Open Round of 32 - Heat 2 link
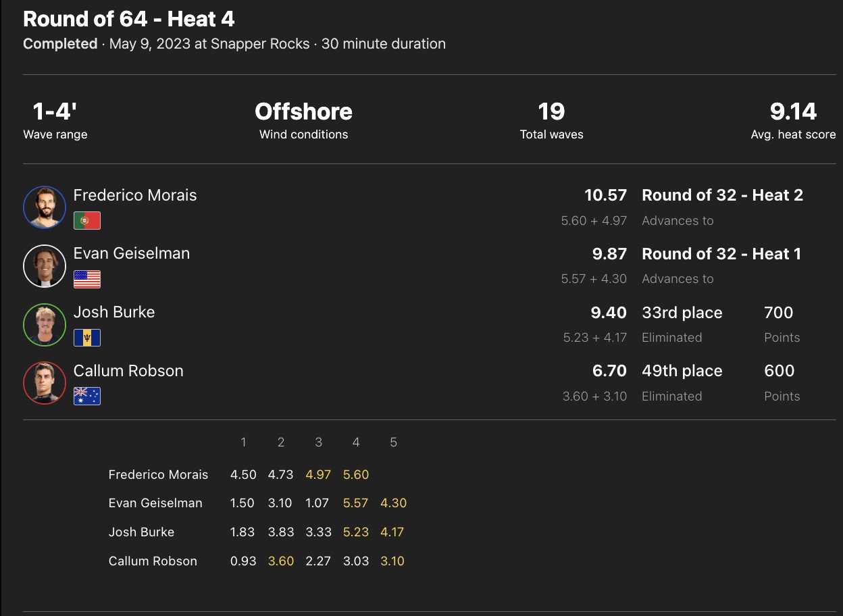The image size is (843, 616). (722, 195)
